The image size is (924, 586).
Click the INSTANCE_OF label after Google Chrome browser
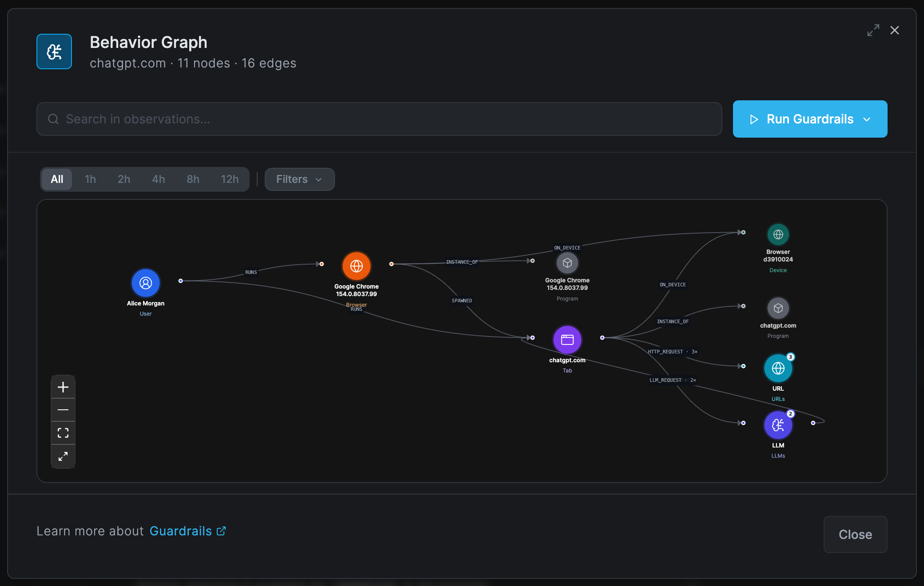click(462, 262)
